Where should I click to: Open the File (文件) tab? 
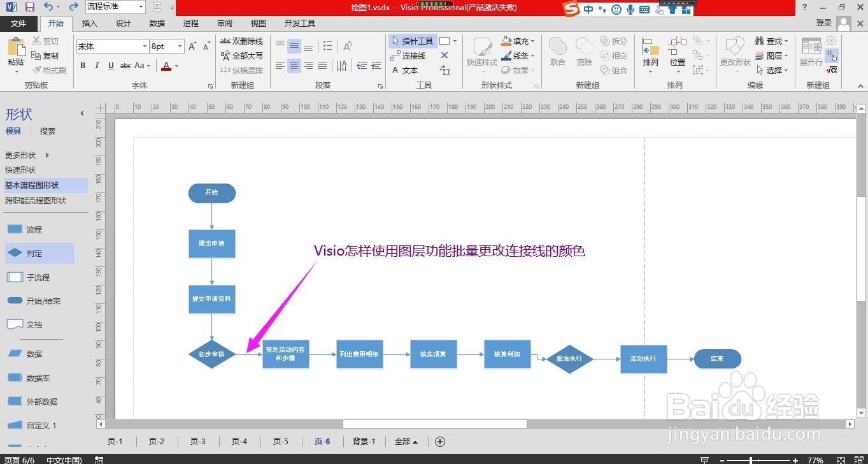tap(18, 24)
